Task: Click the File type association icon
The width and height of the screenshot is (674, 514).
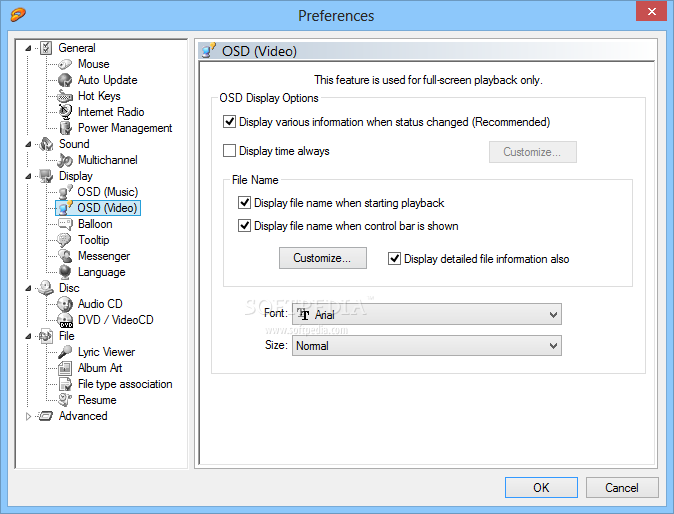Action: 65,384
